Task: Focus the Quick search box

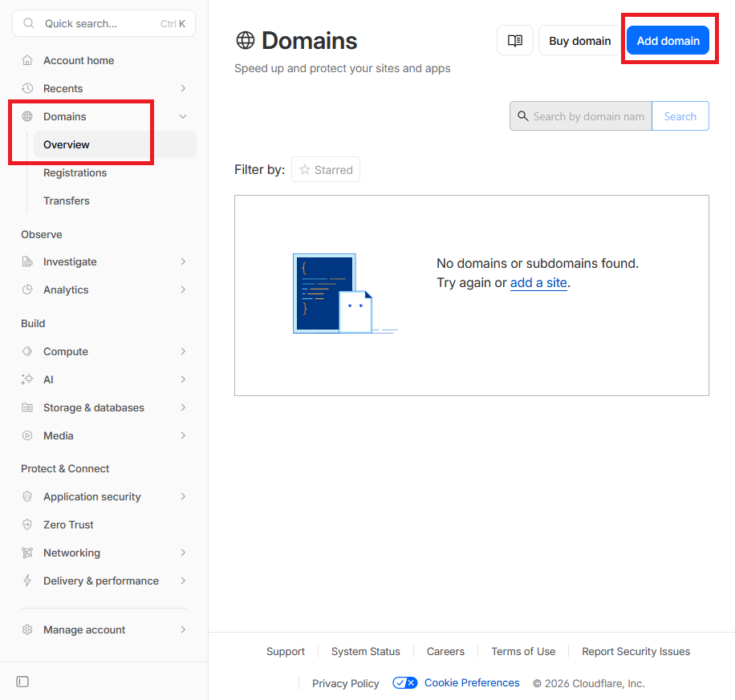Action: (x=104, y=23)
